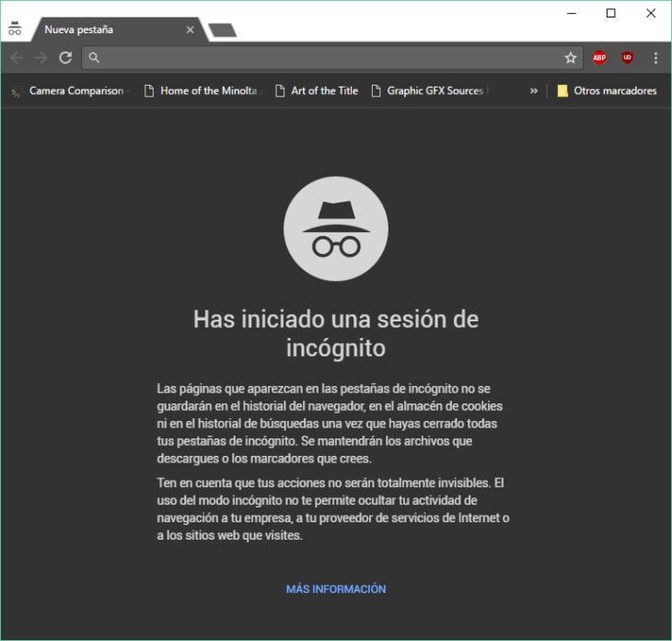Open the Adblock Plus extension icon

(x=599, y=58)
